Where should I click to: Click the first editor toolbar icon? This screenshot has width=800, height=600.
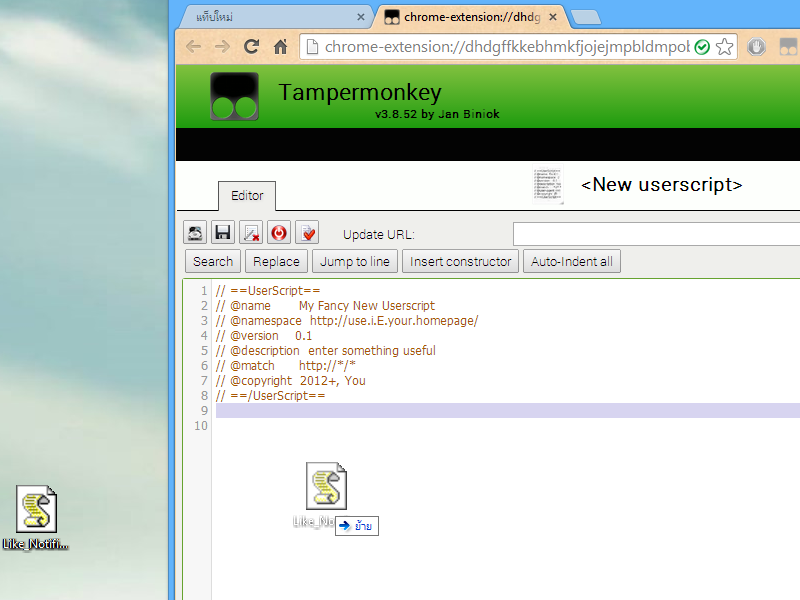tap(195, 233)
